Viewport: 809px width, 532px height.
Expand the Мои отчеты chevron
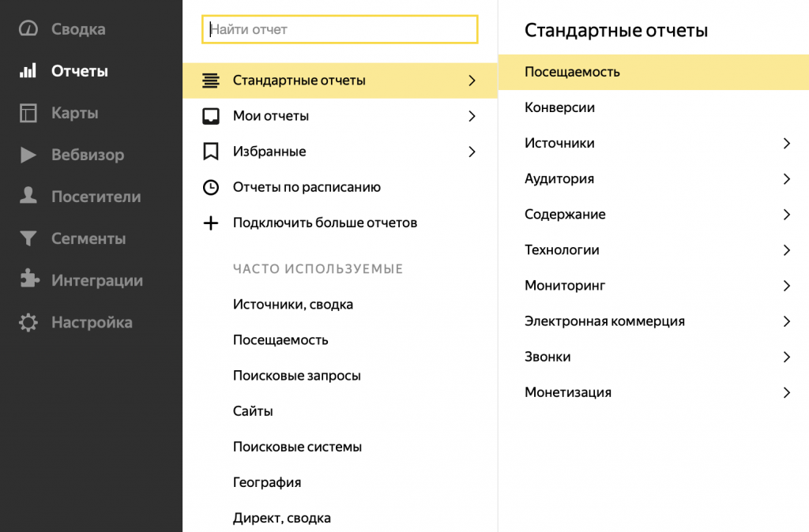pyautogui.click(x=472, y=116)
